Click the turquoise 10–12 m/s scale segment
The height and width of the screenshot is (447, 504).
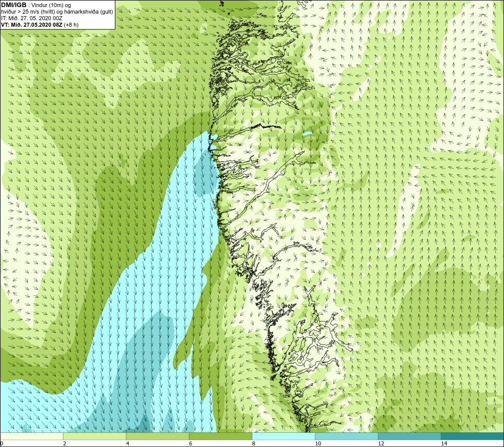tap(347, 436)
